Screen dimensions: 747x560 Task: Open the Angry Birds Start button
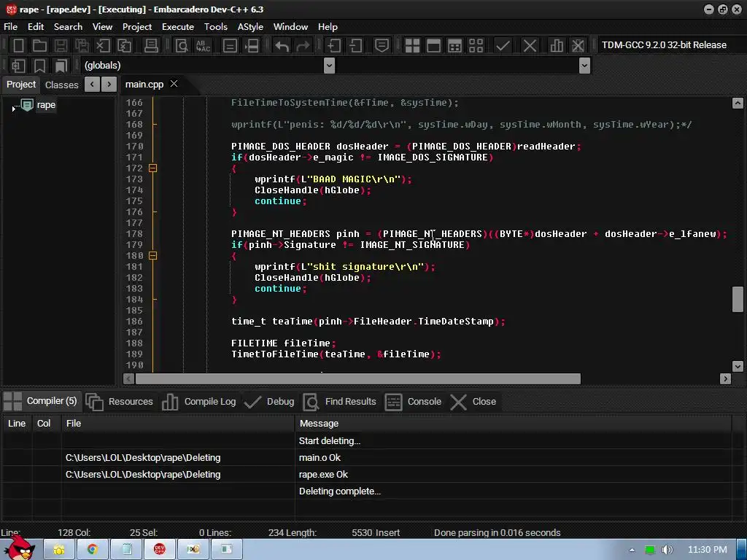point(20,548)
